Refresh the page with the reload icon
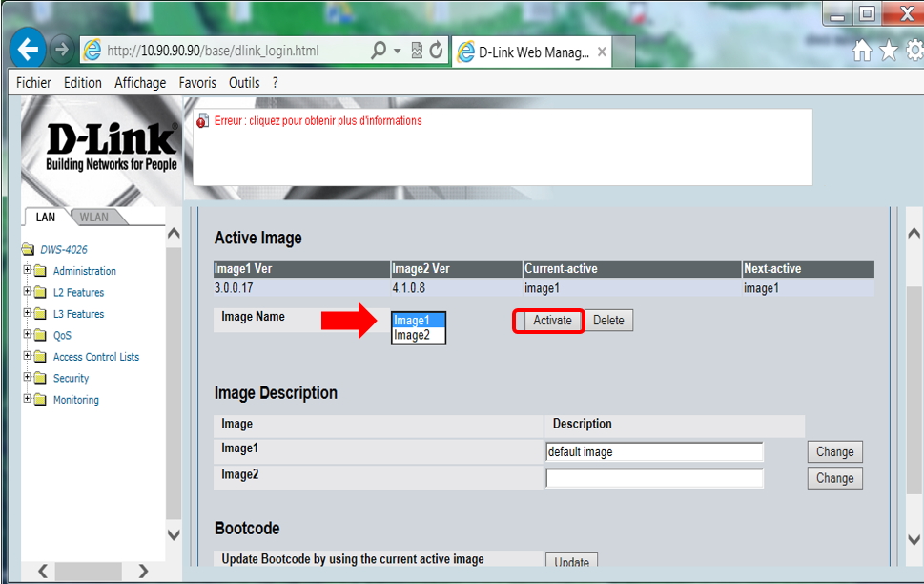Viewport: 924px width, 584px height. pyautogui.click(x=436, y=51)
